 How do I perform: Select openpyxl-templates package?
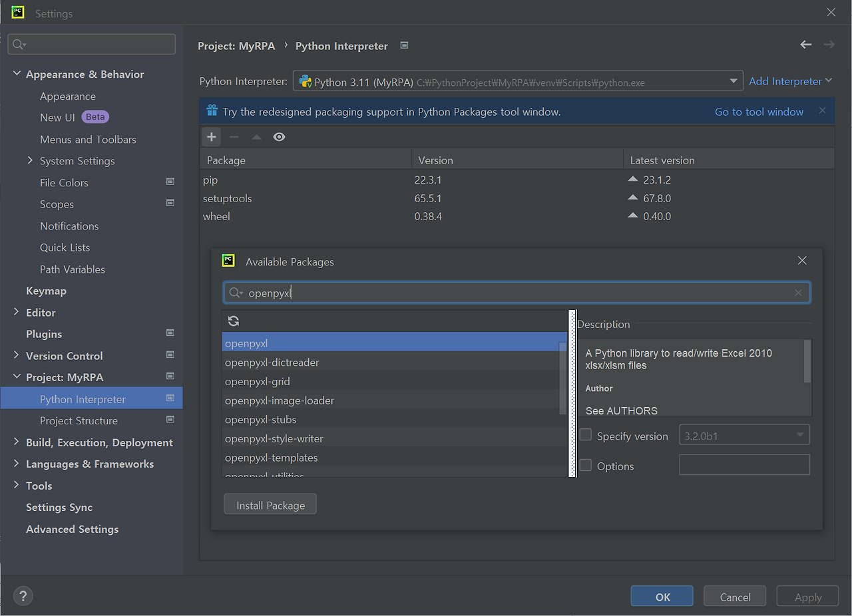[x=395, y=458]
